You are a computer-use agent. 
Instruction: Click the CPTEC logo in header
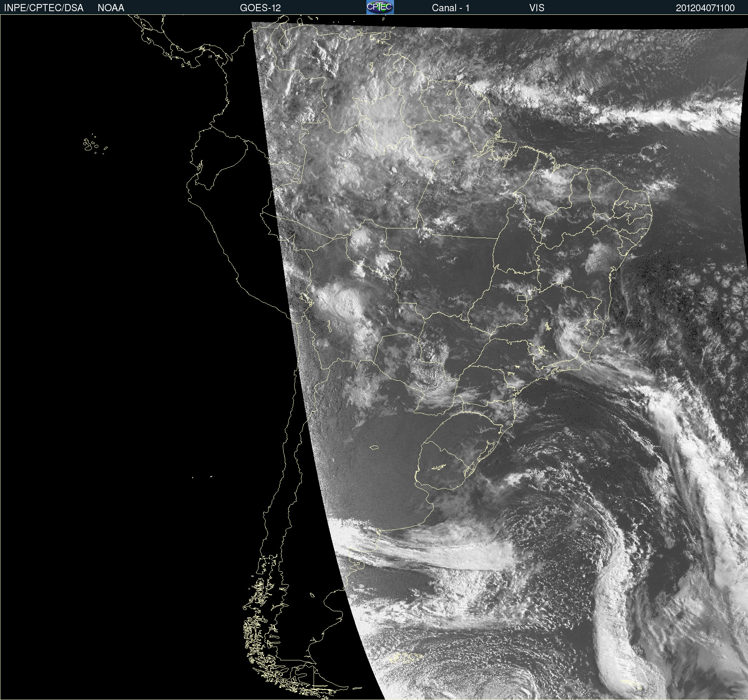point(380,7)
